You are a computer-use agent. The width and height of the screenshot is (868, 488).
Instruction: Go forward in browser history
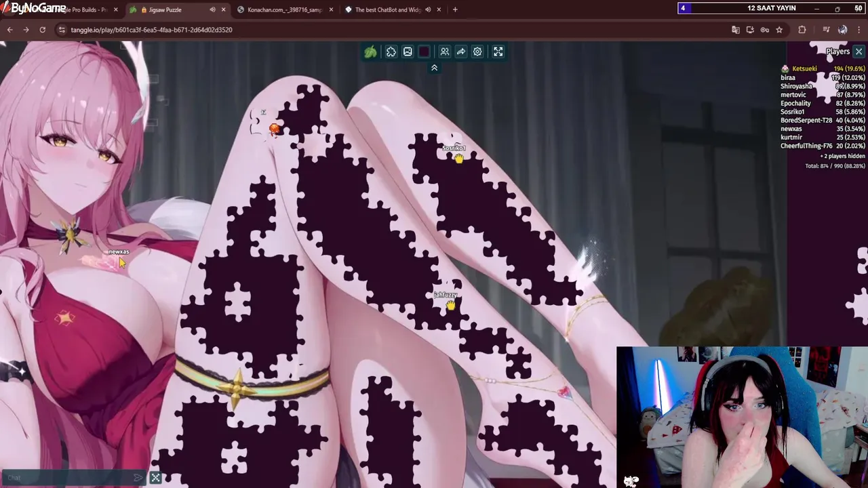[26, 30]
